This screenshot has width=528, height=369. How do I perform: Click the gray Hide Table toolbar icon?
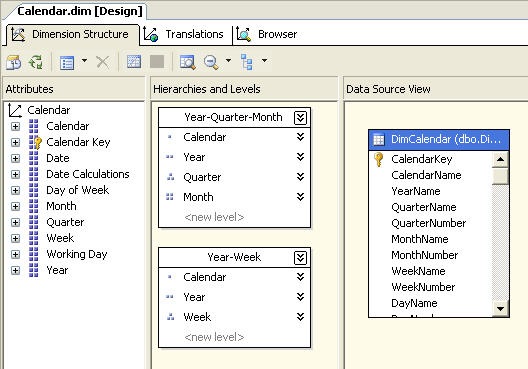(x=157, y=62)
